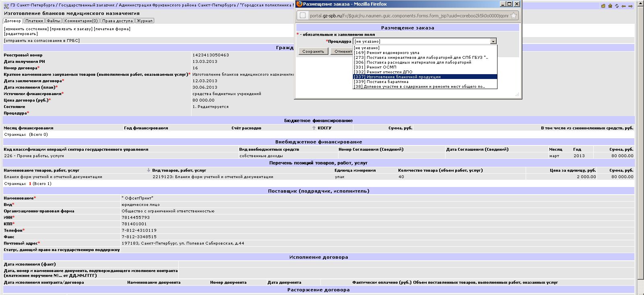Select [331] Ремонт ОСМП option
Screen dimensions: 644x295
click(x=425, y=67)
